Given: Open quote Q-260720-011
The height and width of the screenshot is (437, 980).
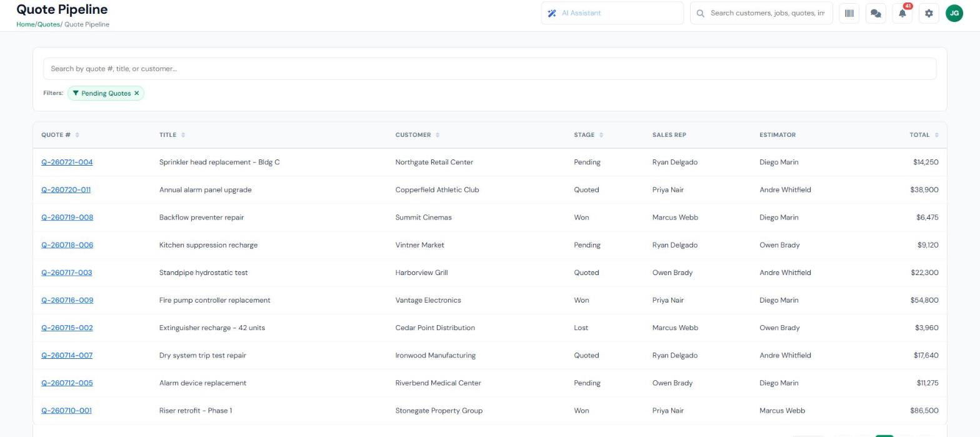Looking at the screenshot, I should pyautogui.click(x=66, y=189).
